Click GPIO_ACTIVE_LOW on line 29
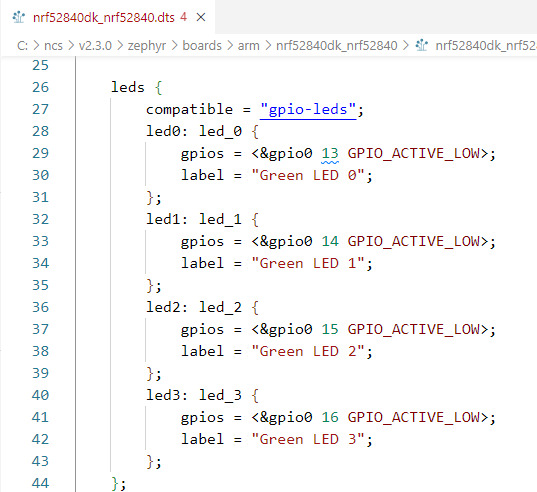 click(x=414, y=153)
